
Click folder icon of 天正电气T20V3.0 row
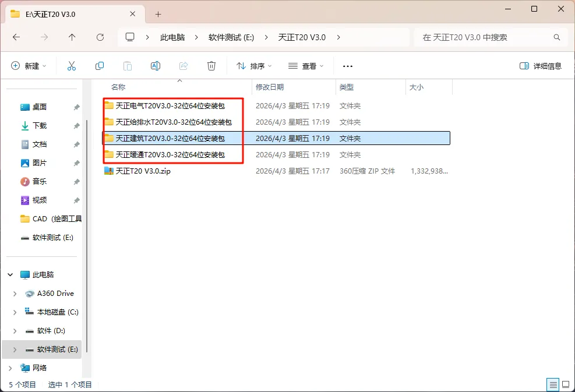click(109, 105)
